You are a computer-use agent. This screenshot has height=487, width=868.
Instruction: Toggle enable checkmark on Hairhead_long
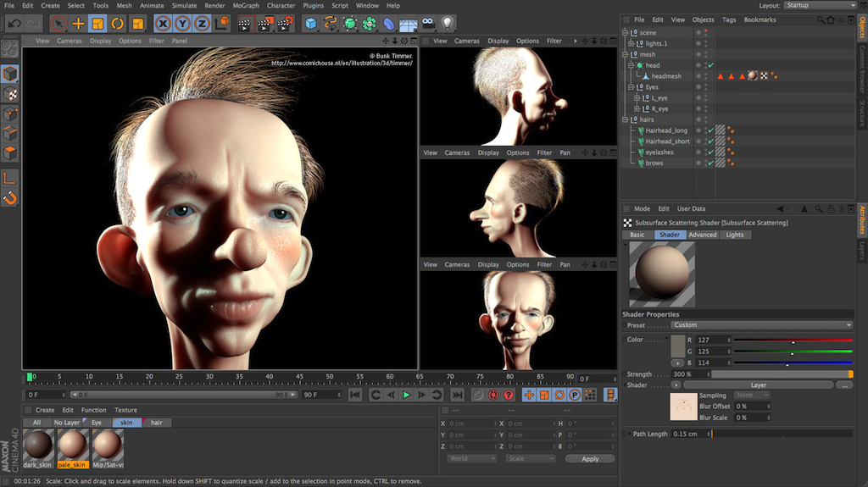click(711, 130)
